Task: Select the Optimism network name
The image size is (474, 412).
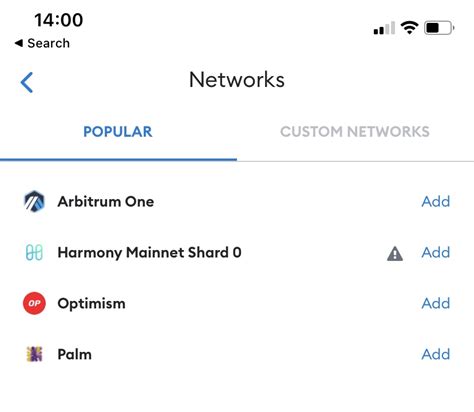Action: (x=92, y=304)
